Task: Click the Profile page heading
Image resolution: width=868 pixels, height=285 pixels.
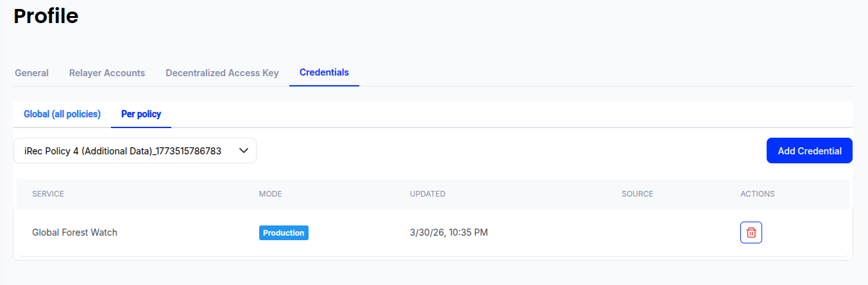Action: click(x=46, y=15)
